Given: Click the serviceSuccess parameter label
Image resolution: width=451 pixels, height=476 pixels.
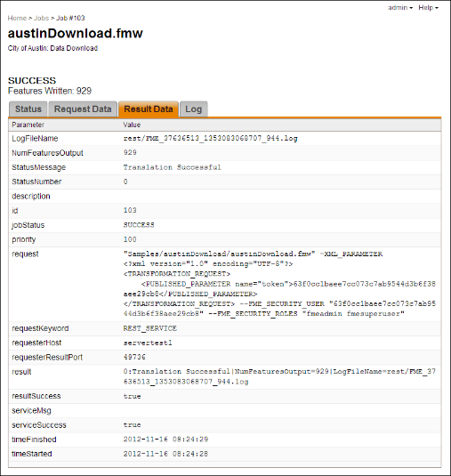Looking at the screenshot, I should pyautogui.click(x=39, y=425).
